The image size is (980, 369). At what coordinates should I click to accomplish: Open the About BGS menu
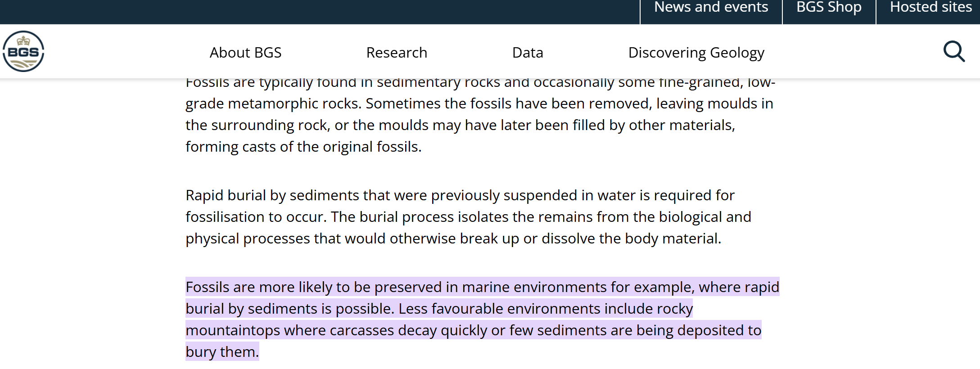click(x=245, y=53)
